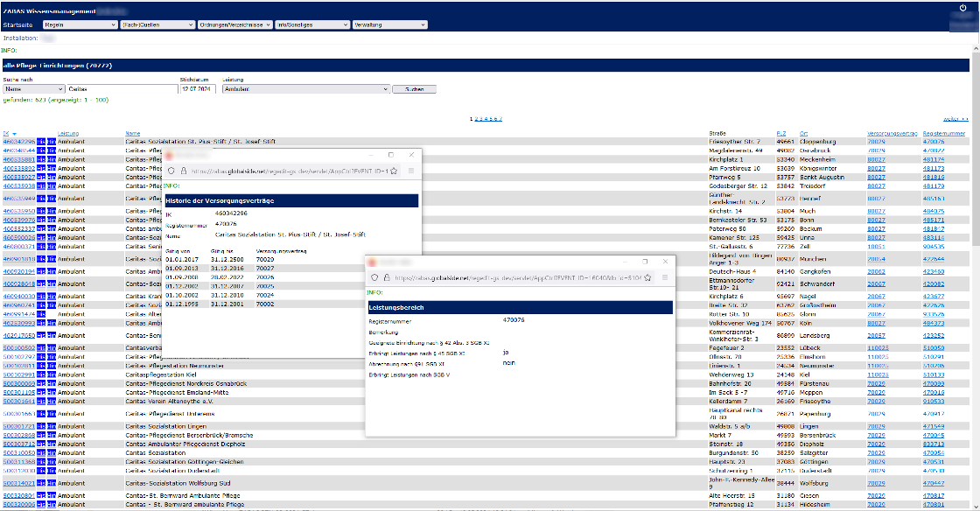
Task: Open the Suche nach Name dropdown
Action: 33,89
